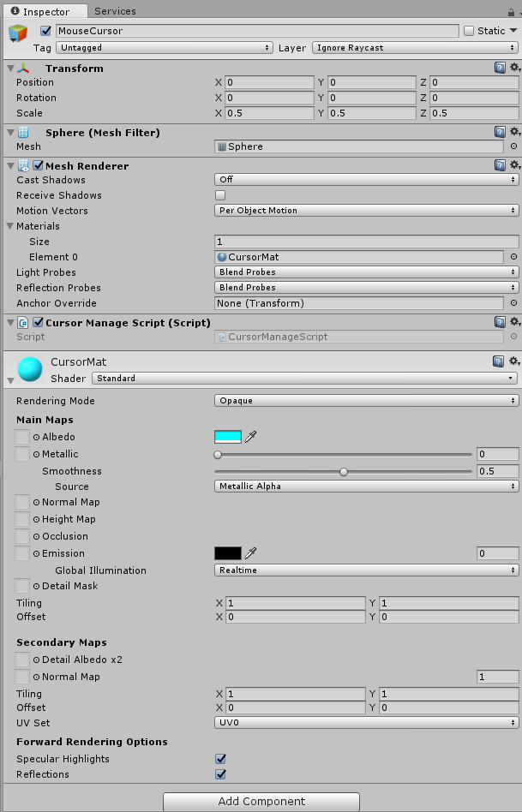Switch to the Services tab

point(115,11)
